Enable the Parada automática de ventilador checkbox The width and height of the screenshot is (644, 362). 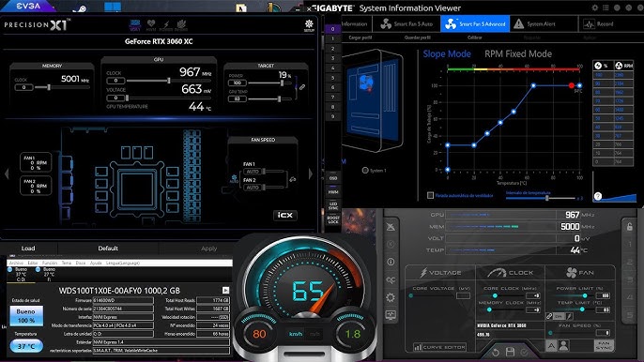(430, 195)
